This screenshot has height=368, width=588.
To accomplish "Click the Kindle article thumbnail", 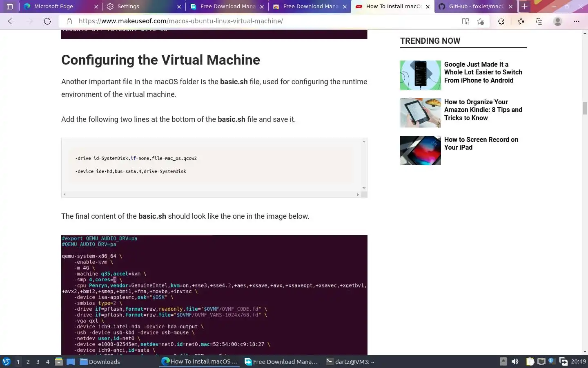I will click(421, 113).
